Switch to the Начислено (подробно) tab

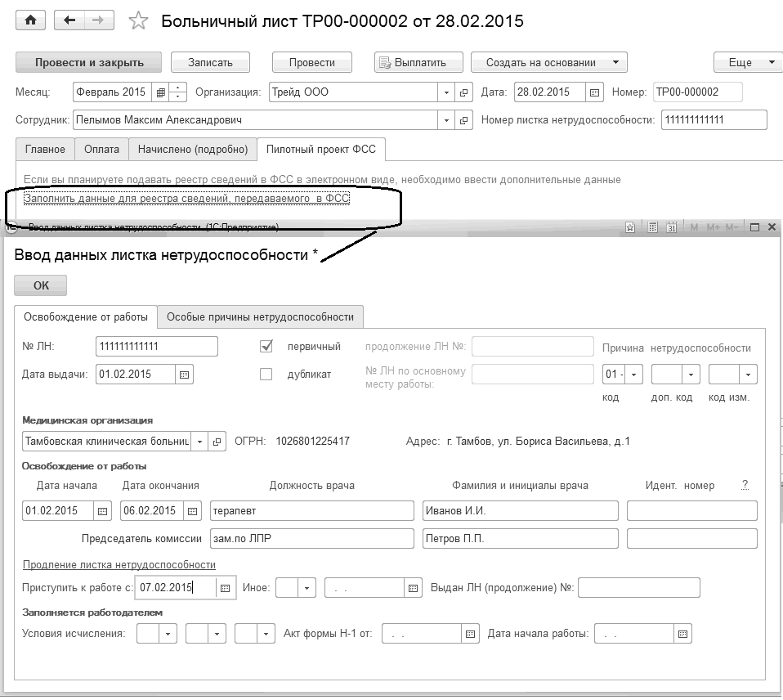point(193,150)
